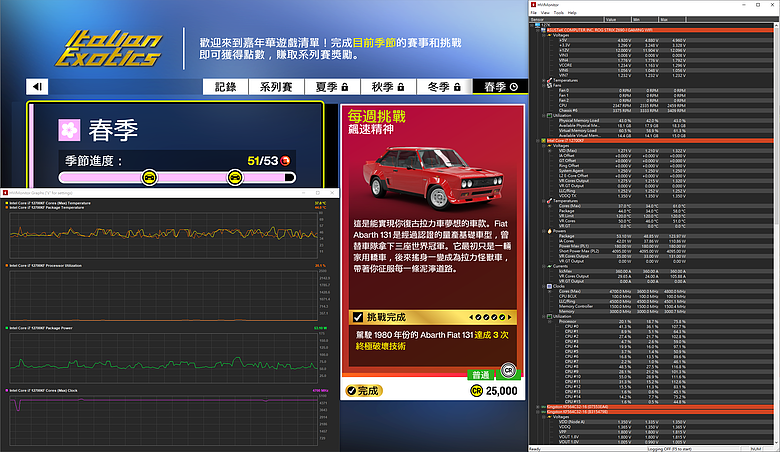
Task: Toggle the 挑戰完成 checkbox
Action: [358, 317]
